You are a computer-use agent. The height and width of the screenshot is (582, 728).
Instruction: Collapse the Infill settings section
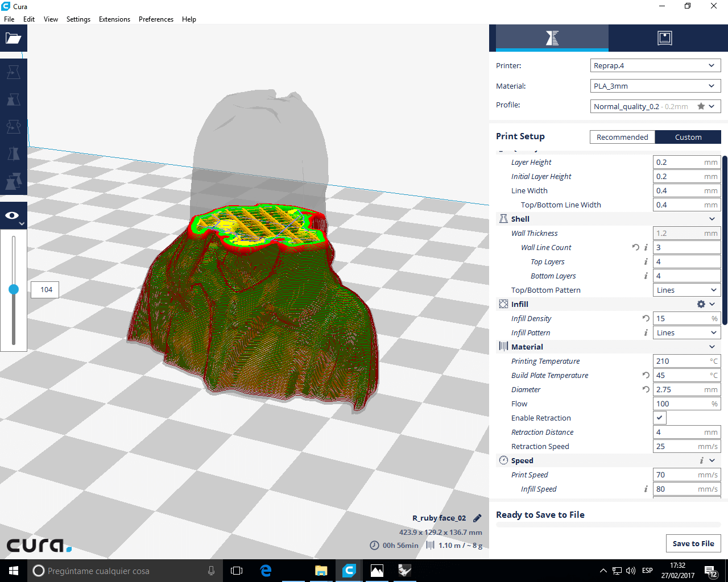(712, 304)
